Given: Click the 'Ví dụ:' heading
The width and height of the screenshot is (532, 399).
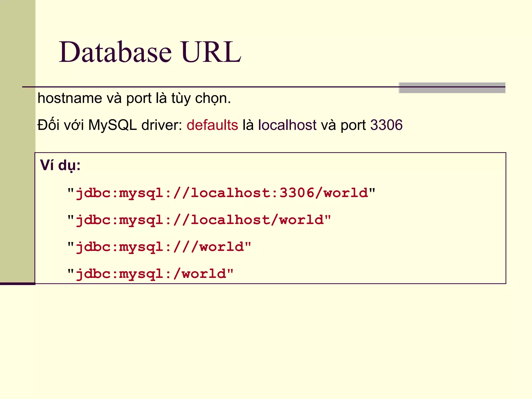Looking at the screenshot, I should click(60, 166).
